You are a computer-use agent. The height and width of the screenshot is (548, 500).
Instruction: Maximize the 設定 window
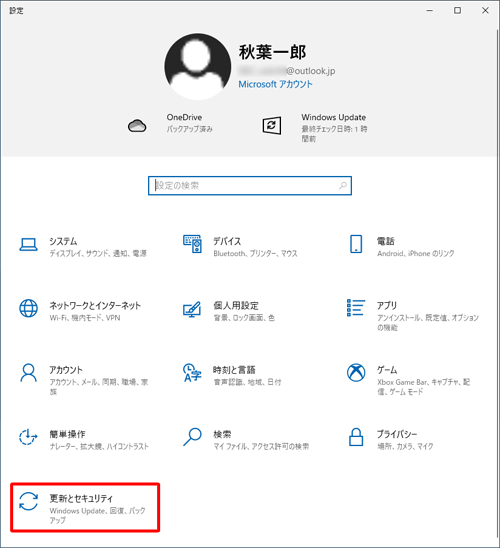pos(457,10)
